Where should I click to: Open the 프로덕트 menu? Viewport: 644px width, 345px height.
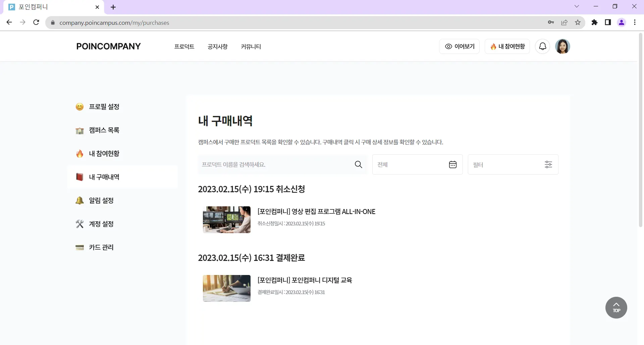184,47
